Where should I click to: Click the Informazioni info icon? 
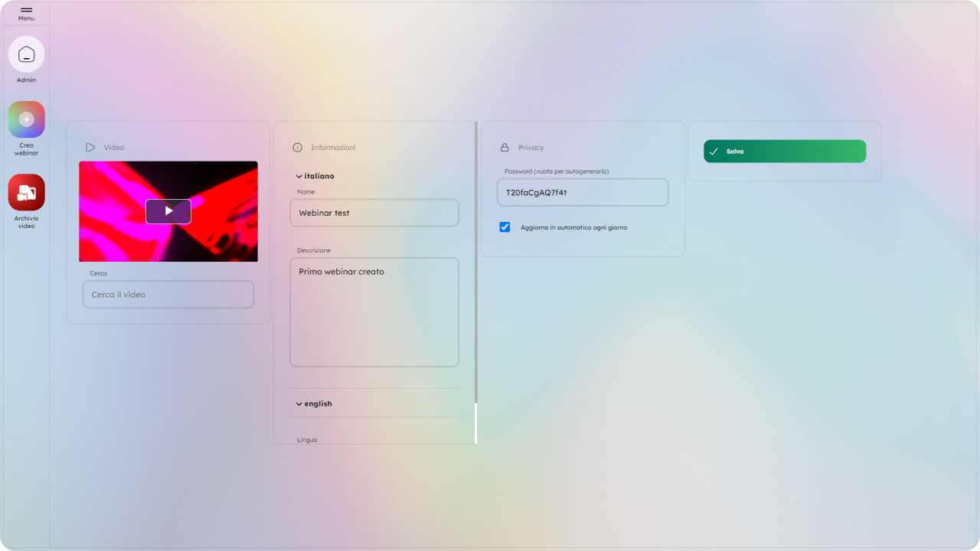(298, 147)
